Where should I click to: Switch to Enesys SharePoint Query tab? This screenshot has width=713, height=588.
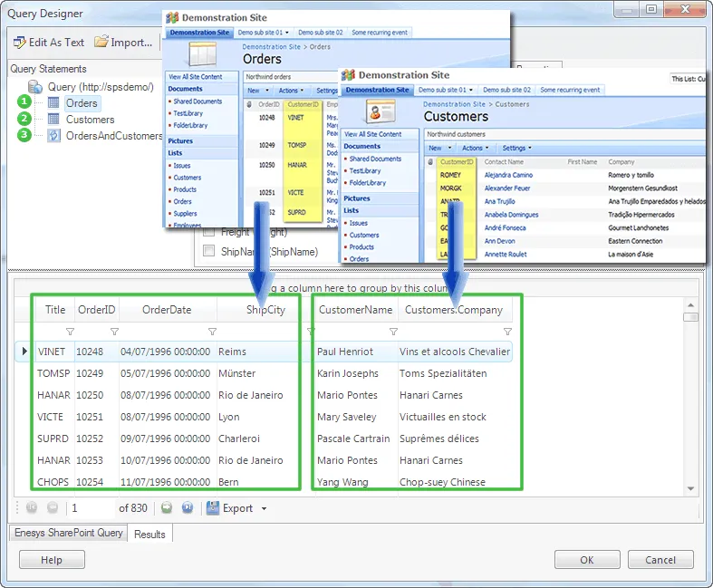68,534
